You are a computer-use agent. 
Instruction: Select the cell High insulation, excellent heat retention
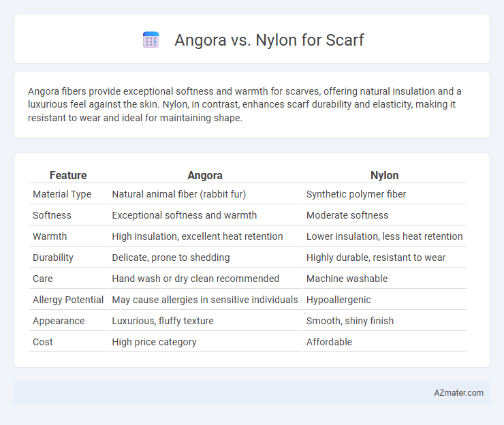(198, 236)
